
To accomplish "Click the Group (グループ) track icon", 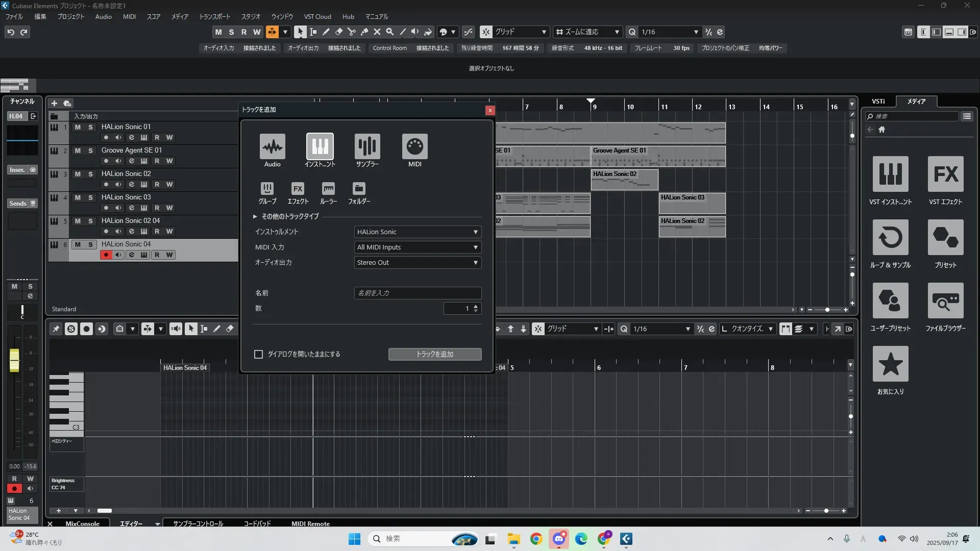I will (267, 189).
